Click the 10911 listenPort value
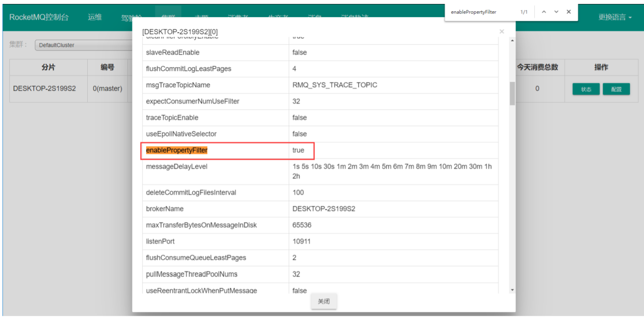 point(302,241)
